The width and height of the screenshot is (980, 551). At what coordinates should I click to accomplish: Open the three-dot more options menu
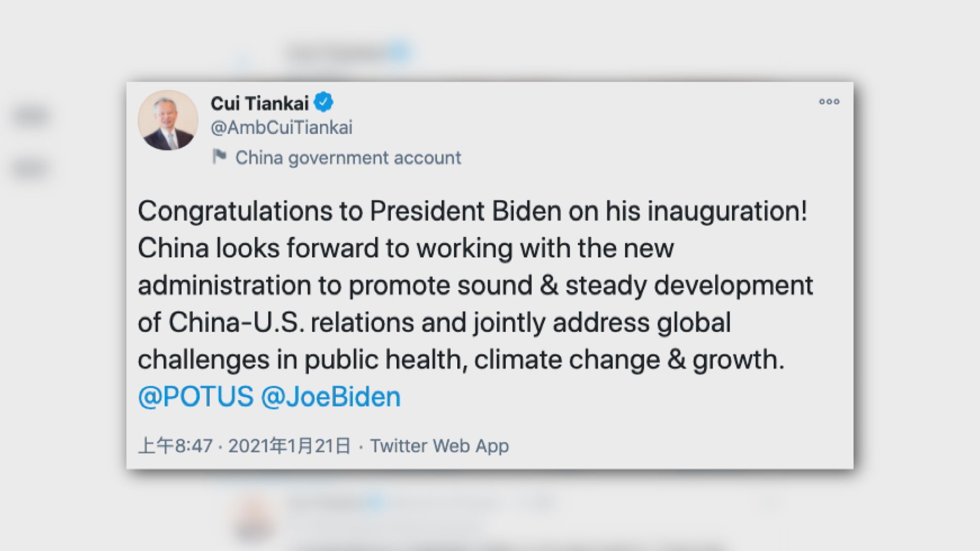tap(829, 102)
